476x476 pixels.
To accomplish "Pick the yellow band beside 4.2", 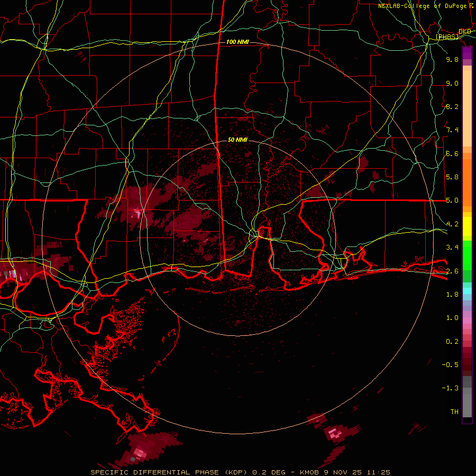I will (x=467, y=226).
